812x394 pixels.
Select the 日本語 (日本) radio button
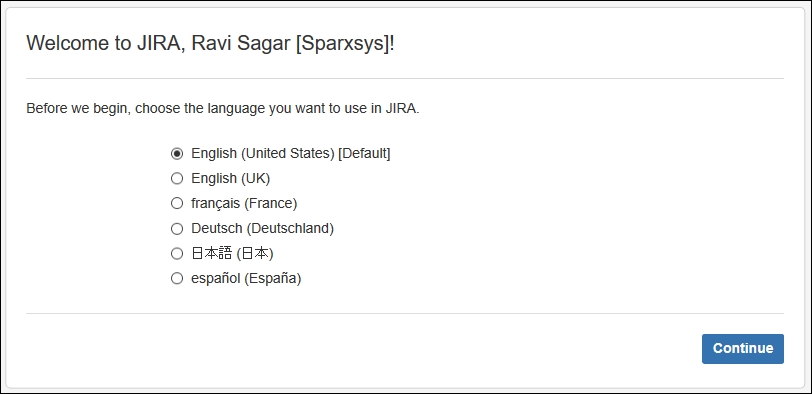177,254
